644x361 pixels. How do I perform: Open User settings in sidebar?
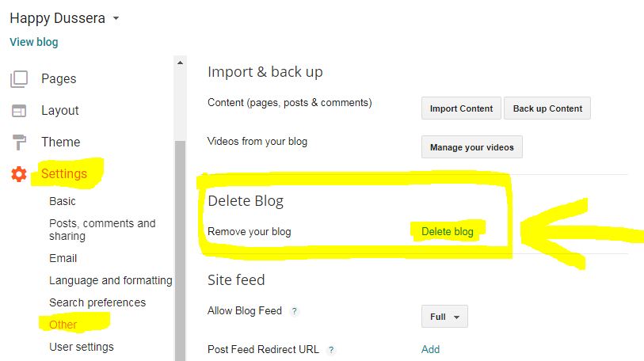click(x=82, y=347)
